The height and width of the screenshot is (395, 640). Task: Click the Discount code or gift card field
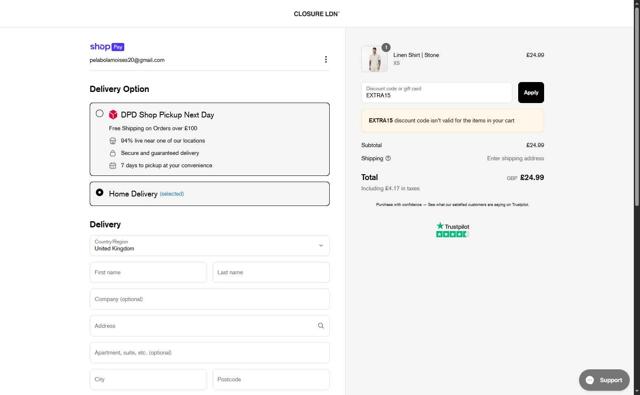(436, 93)
